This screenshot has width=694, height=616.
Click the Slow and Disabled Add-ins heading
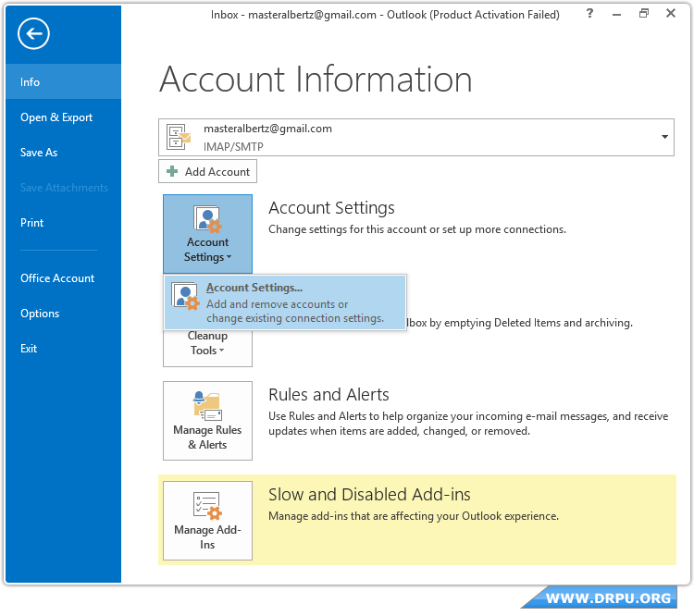coord(369,494)
